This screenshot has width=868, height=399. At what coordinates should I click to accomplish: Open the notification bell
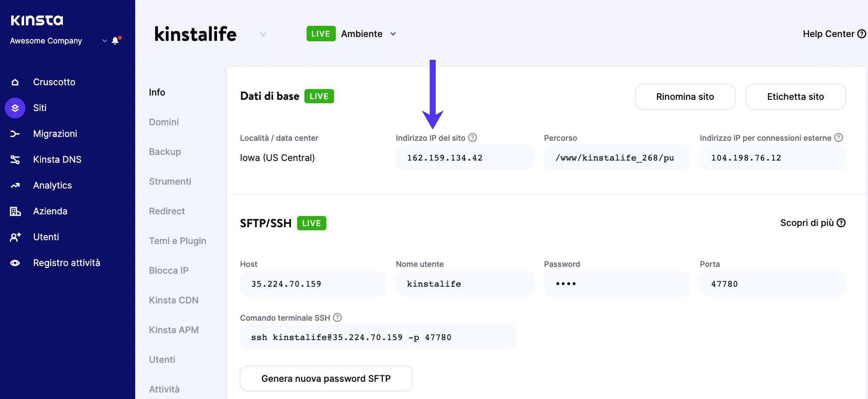pos(115,40)
